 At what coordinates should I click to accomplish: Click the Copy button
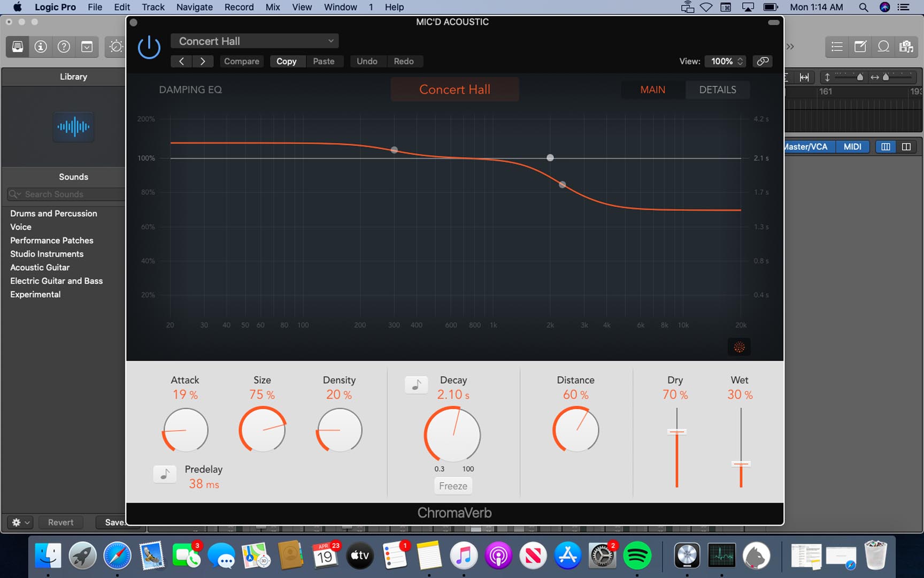point(287,61)
